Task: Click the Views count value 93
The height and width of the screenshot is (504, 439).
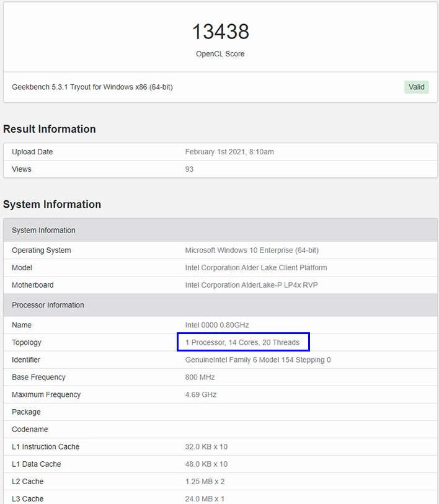Action: tap(189, 169)
